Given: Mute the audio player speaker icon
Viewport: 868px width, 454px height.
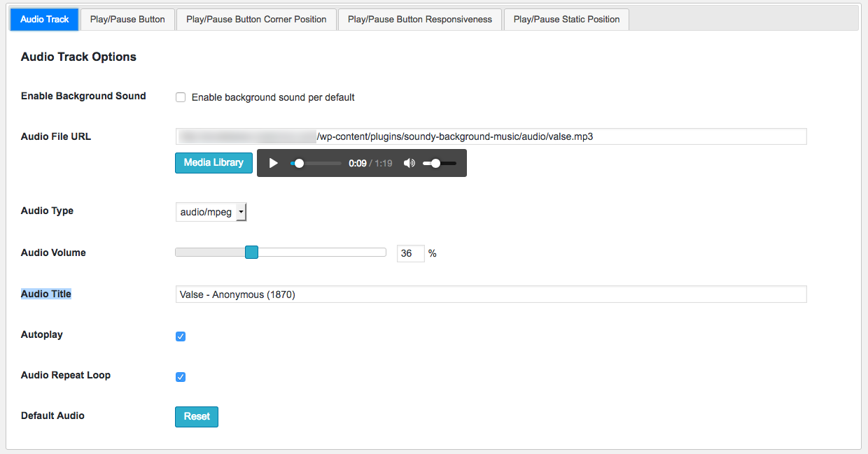Looking at the screenshot, I should (x=409, y=163).
